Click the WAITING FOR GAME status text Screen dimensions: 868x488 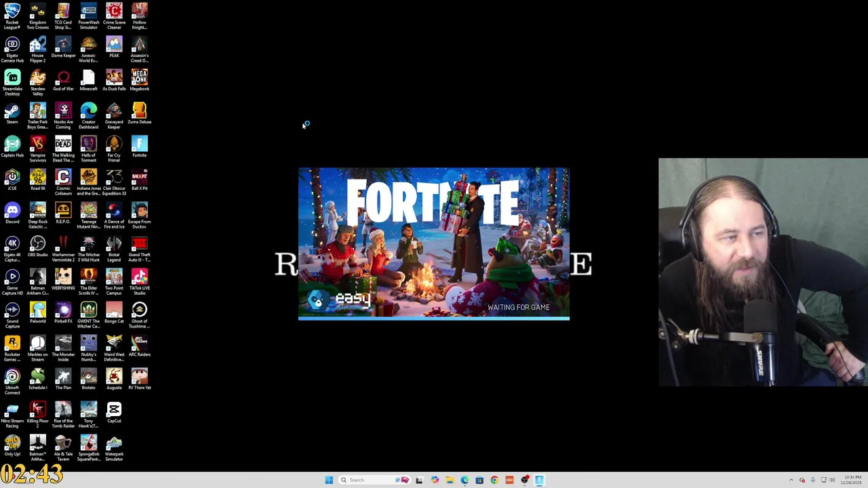coord(519,307)
